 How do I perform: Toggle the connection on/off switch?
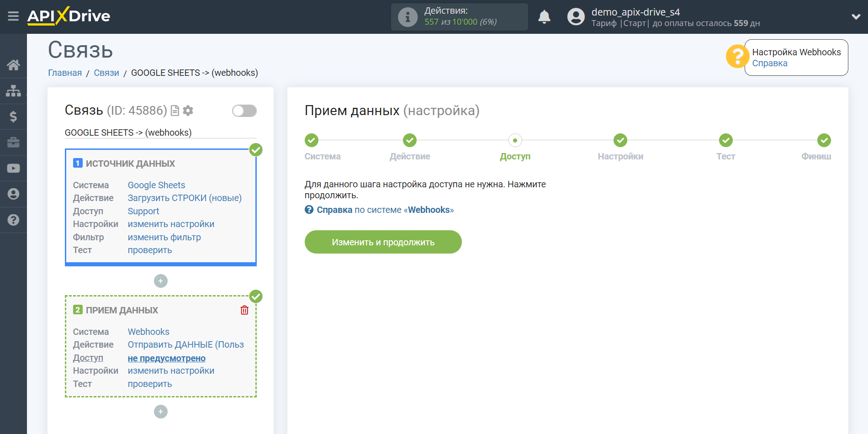[x=244, y=111]
